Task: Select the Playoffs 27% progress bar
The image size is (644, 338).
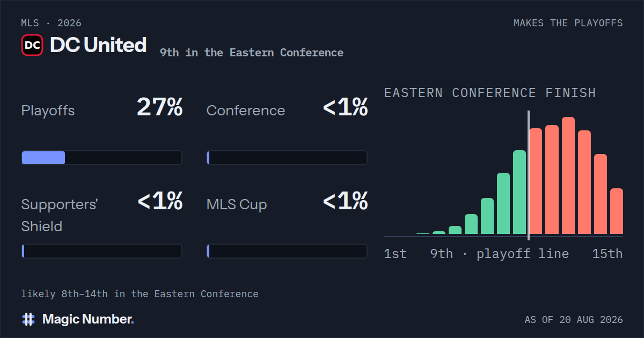Action: click(x=101, y=158)
